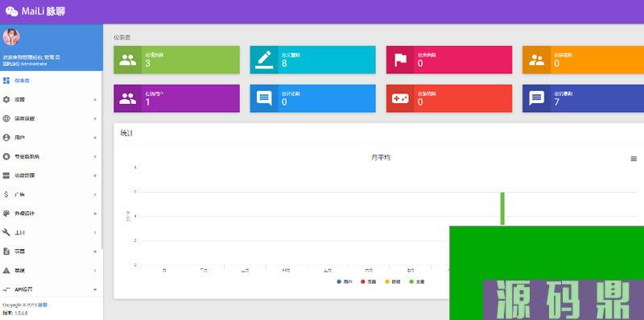Expand the gear settings menu arrow
This screenshot has width=644, height=320.
point(95,100)
